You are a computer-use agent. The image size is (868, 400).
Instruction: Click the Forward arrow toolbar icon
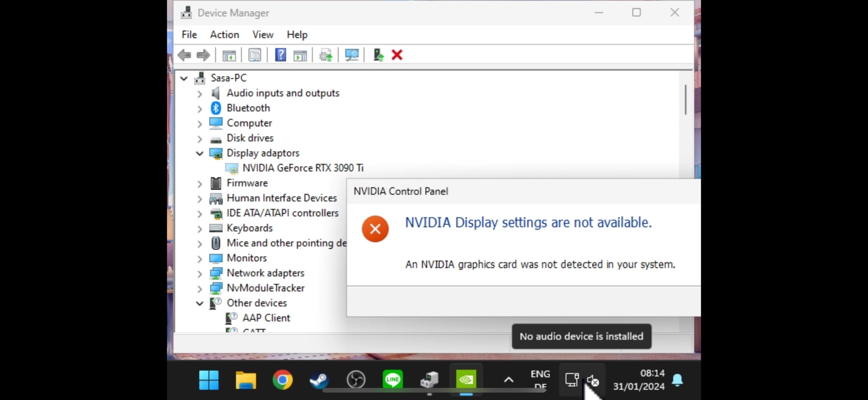pos(203,55)
